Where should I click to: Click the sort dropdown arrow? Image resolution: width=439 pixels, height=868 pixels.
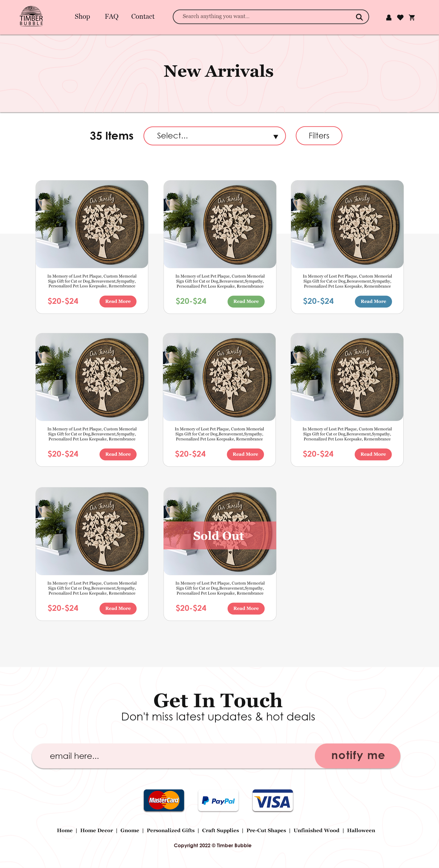pos(276,137)
